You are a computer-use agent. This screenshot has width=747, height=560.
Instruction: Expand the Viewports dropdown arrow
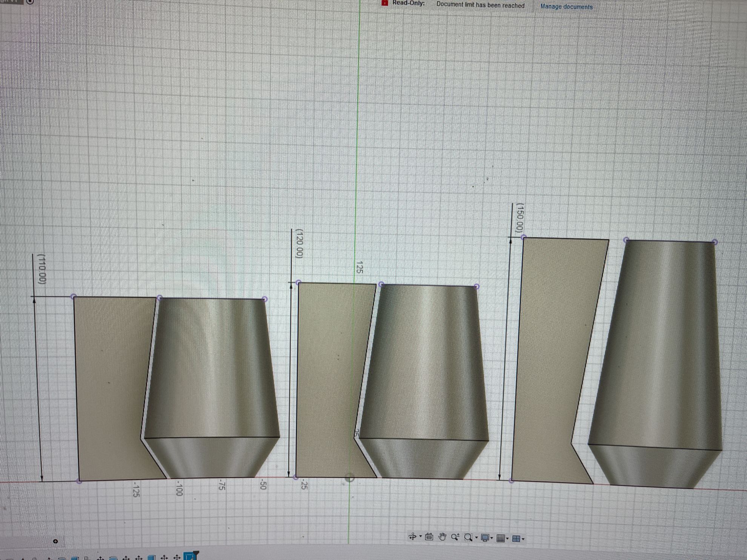(523, 539)
